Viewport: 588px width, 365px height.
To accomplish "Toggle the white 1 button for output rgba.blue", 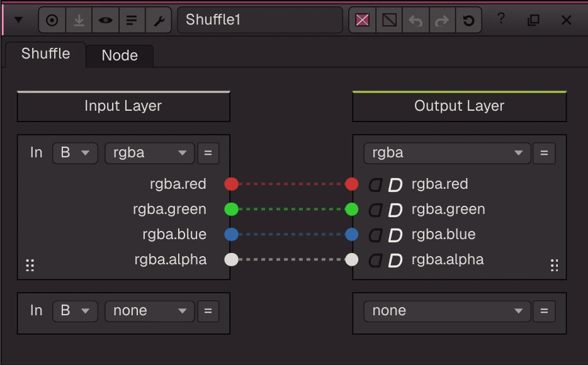I will click(395, 235).
